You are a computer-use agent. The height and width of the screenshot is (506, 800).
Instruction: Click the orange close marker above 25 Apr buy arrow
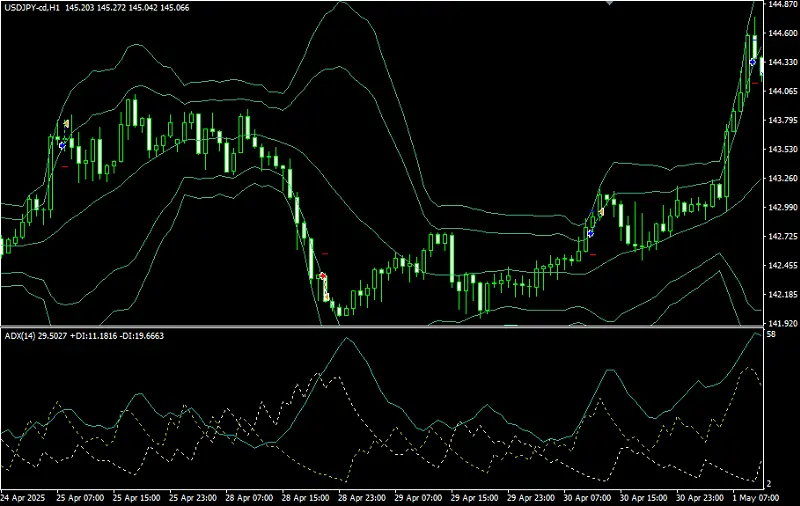point(66,124)
